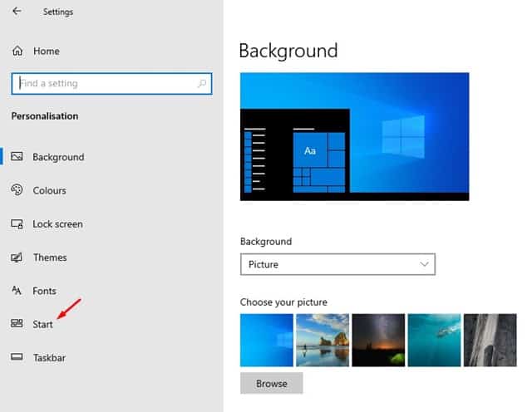Click the Start tiles icon
Screen dimensions: 532x412
click(x=17, y=323)
